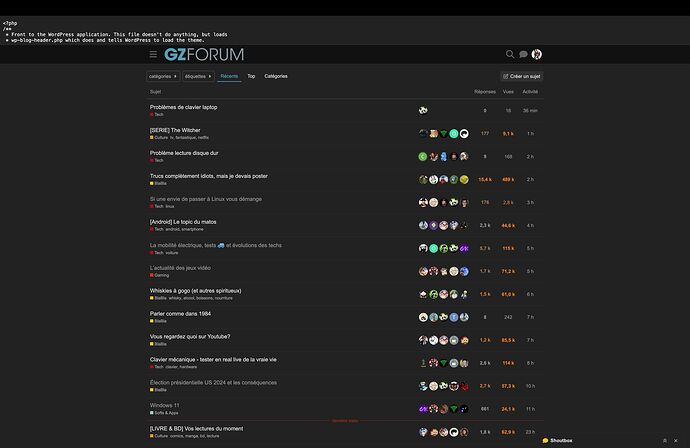
Task: Click the Gaming category tag
Action: point(159,275)
